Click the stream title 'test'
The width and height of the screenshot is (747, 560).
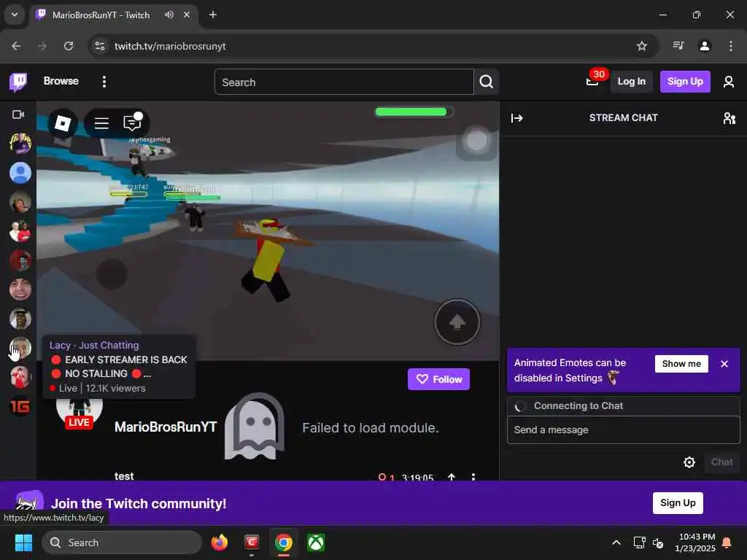124,475
